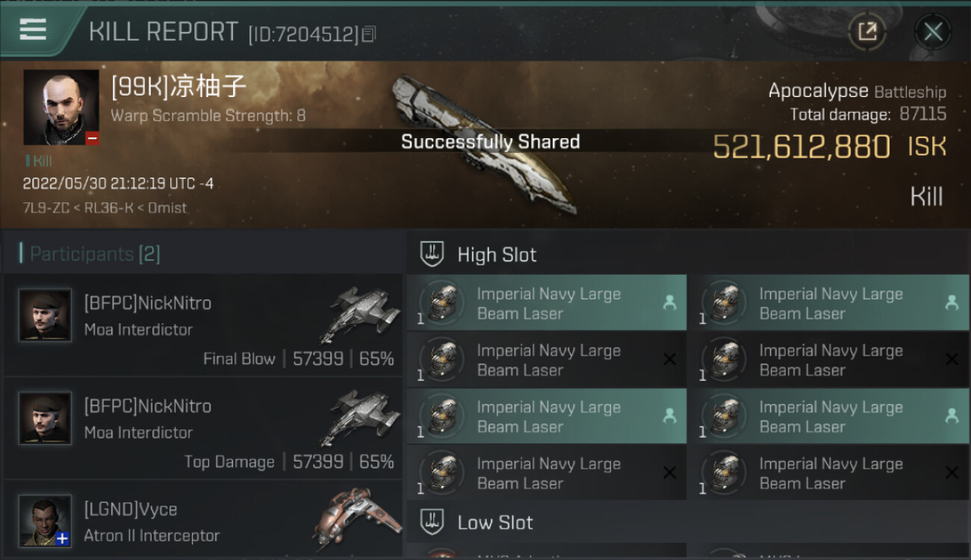Open the hamburger menu icon
971x560 pixels.
pos(33,30)
